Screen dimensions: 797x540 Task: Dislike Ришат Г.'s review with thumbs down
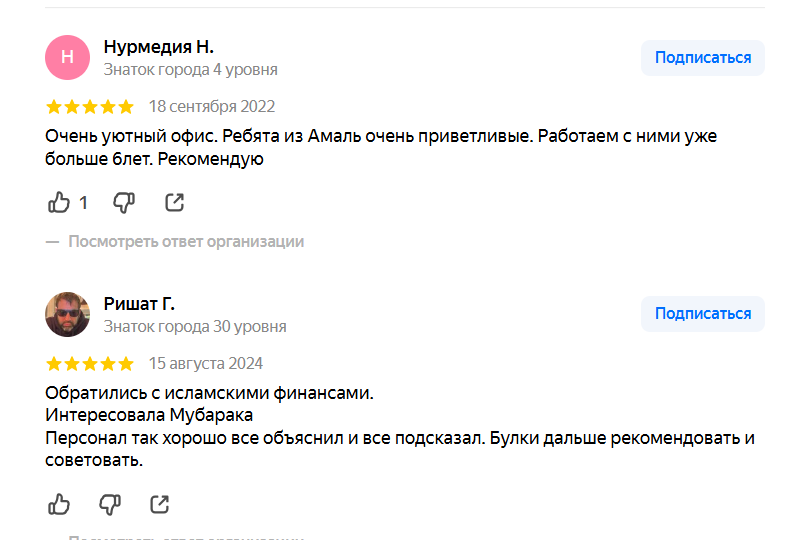pyautogui.click(x=110, y=504)
